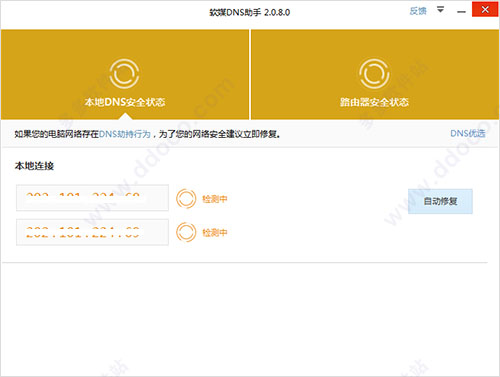Viewport: 500px width, 377px height.
Task: Click the first DNS's detecting status icon
Action: (186, 199)
